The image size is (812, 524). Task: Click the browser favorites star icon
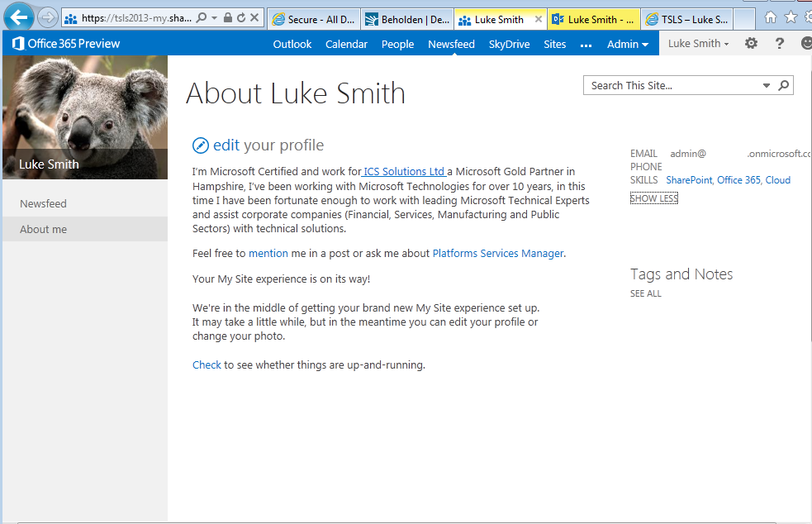pyautogui.click(x=791, y=17)
